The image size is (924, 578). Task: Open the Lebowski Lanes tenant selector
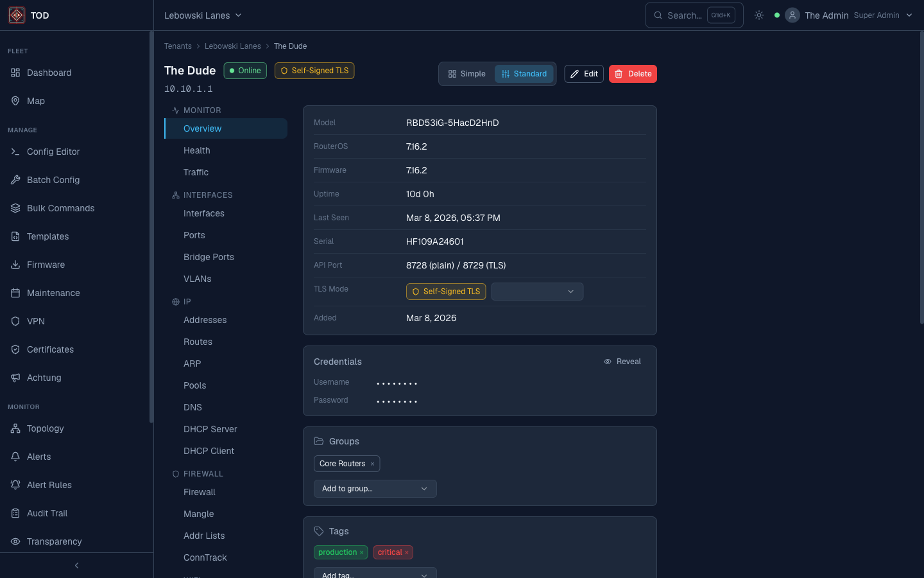(x=203, y=15)
